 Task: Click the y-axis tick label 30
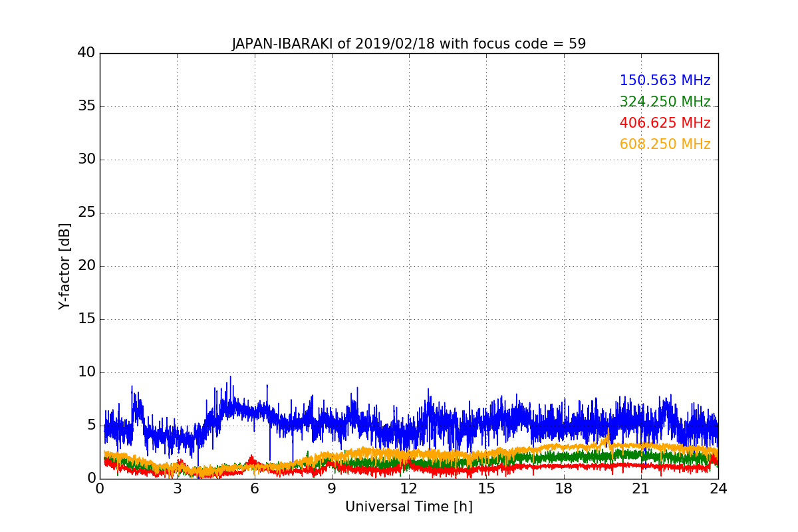86,159
